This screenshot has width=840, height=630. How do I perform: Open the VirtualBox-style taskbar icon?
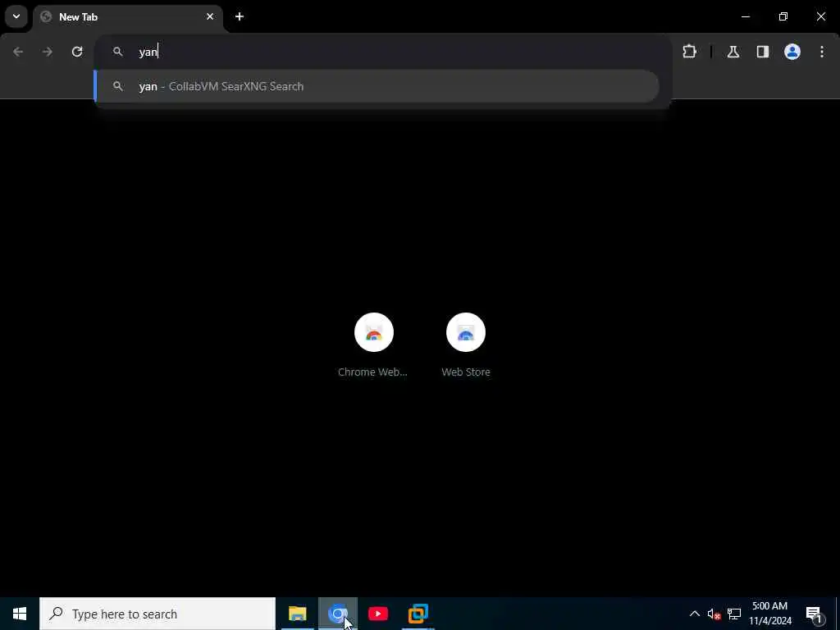point(418,614)
